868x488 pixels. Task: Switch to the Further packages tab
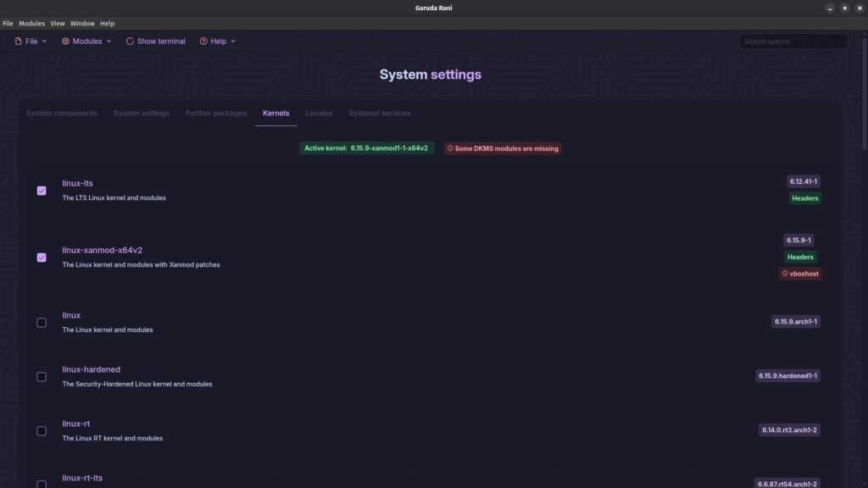216,114
